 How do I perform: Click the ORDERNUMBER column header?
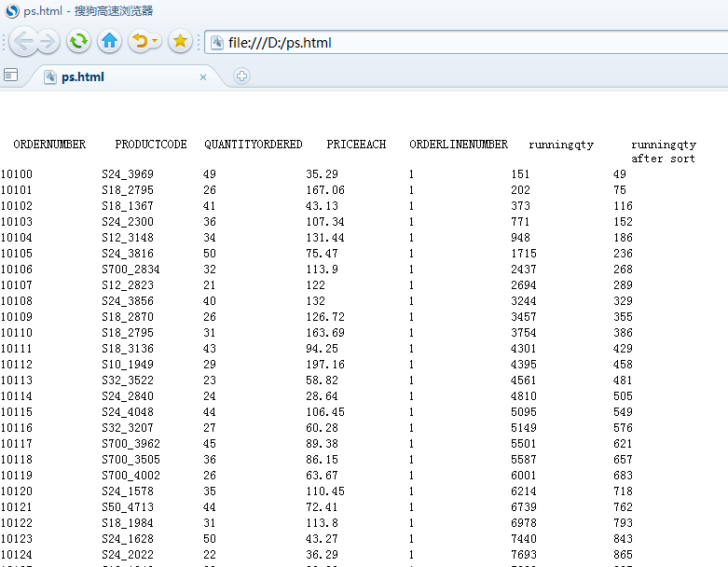point(49,145)
